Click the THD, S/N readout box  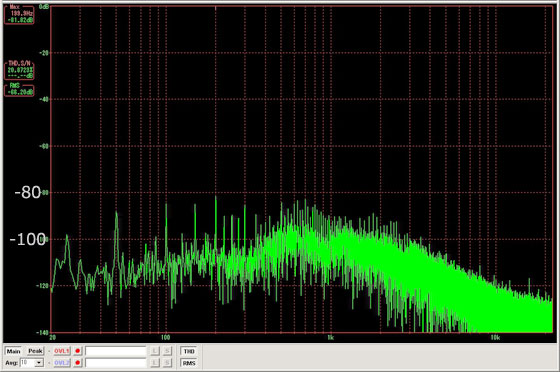[19, 70]
